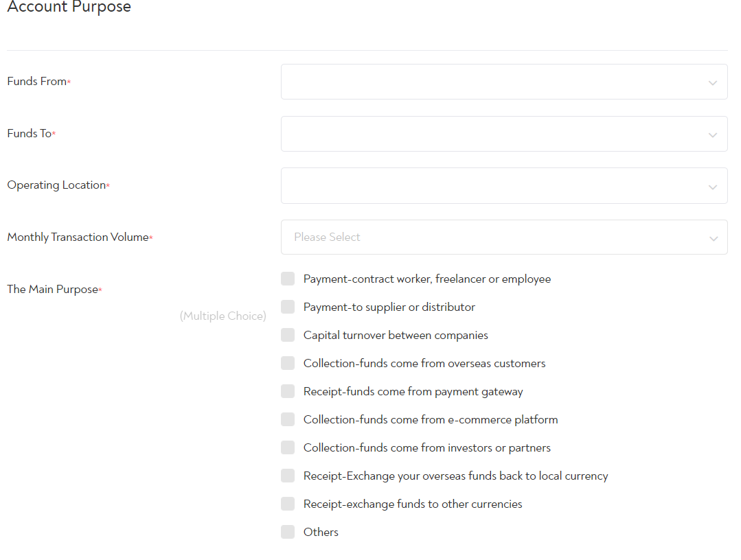This screenshot has width=741, height=560.
Task: Click the Funds To chevron arrow
Action: [713, 135]
